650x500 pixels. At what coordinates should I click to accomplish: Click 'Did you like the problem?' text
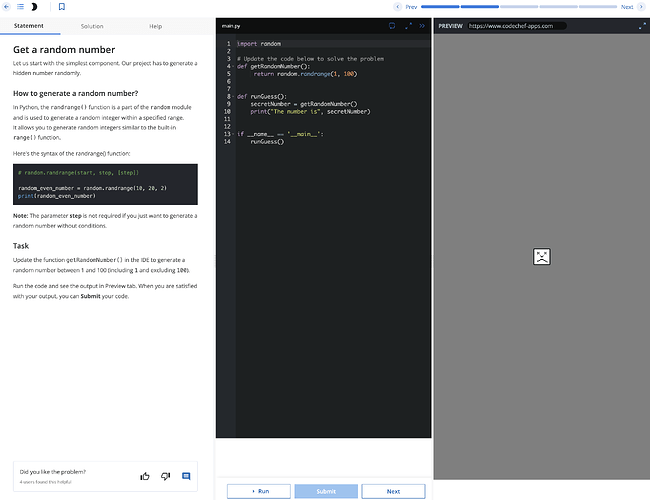(x=53, y=472)
